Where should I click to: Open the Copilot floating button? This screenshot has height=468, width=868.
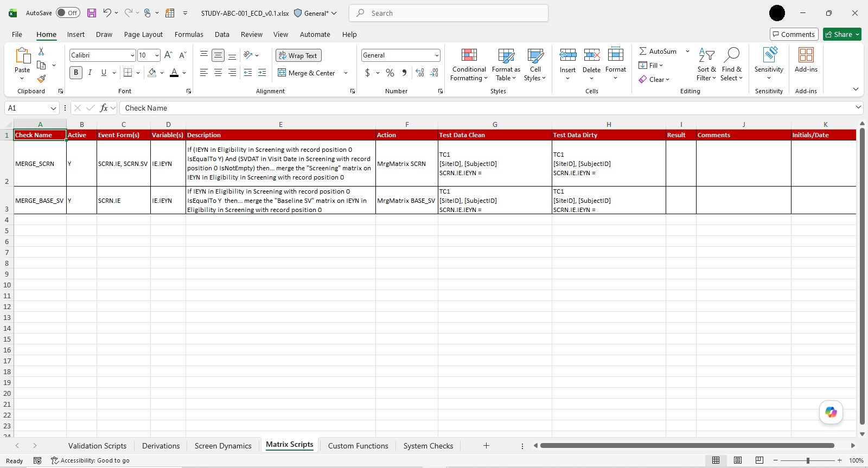click(x=831, y=412)
